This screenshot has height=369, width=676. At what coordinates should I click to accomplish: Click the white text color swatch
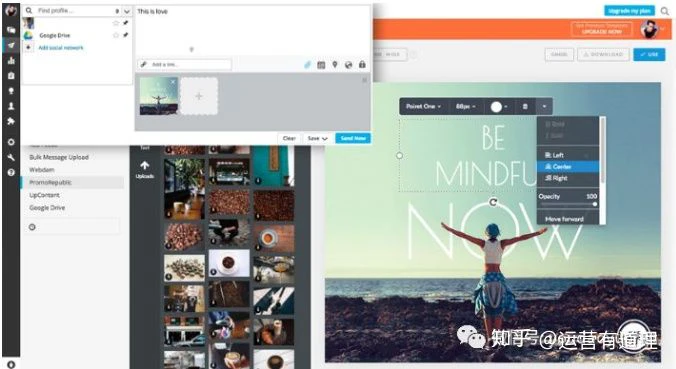click(496, 106)
